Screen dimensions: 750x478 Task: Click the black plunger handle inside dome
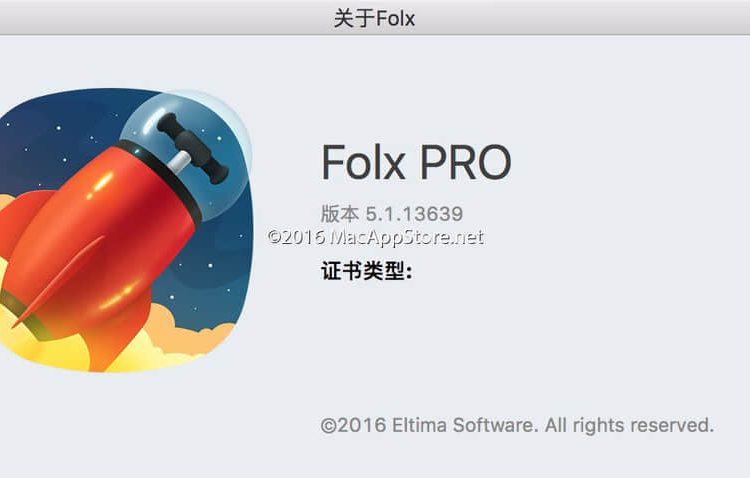click(193, 147)
